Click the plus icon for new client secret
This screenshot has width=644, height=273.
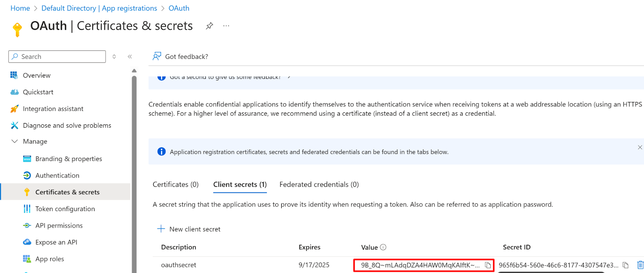point(161,229)
